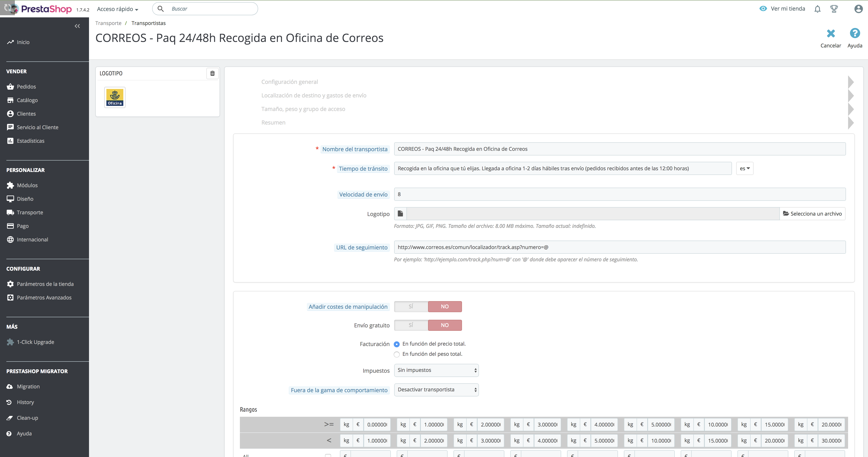Open the Impuestos dropdown
This screenshot has width=868, height=457.
(436, 370)
